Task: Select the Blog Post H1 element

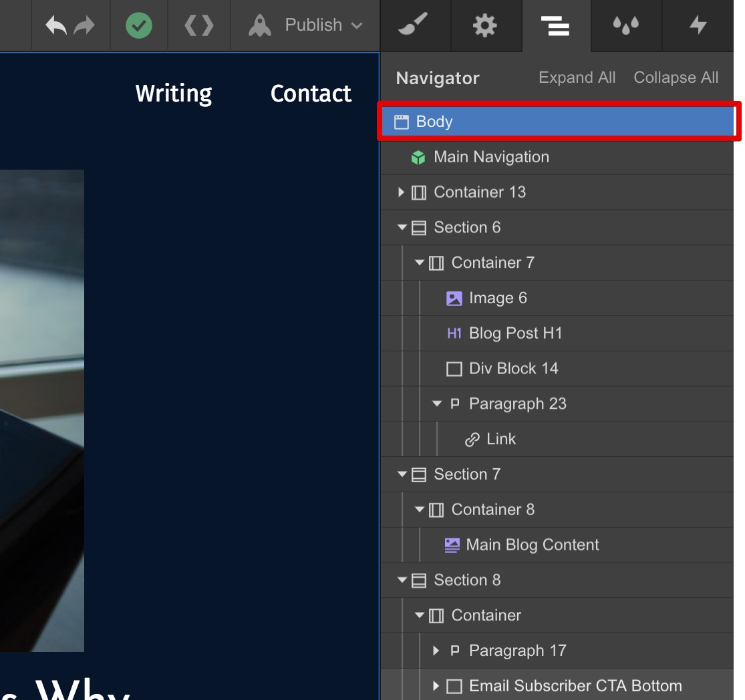Action: 515,333
